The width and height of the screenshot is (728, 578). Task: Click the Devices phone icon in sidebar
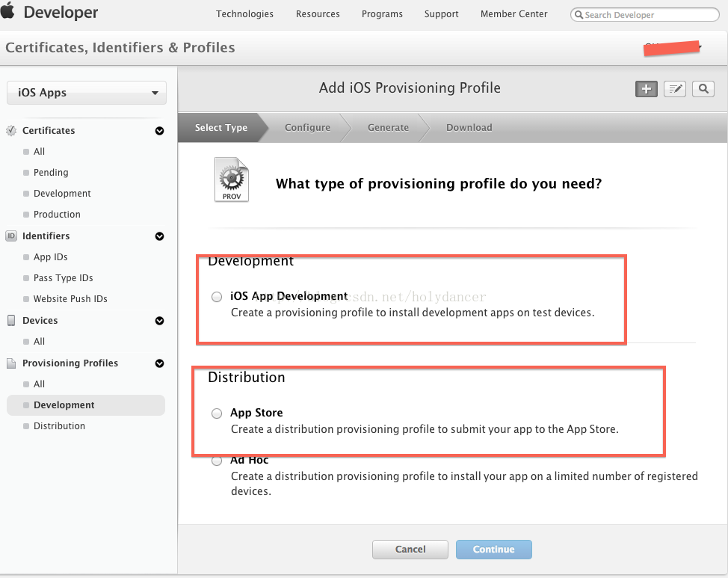pos(11,320)
